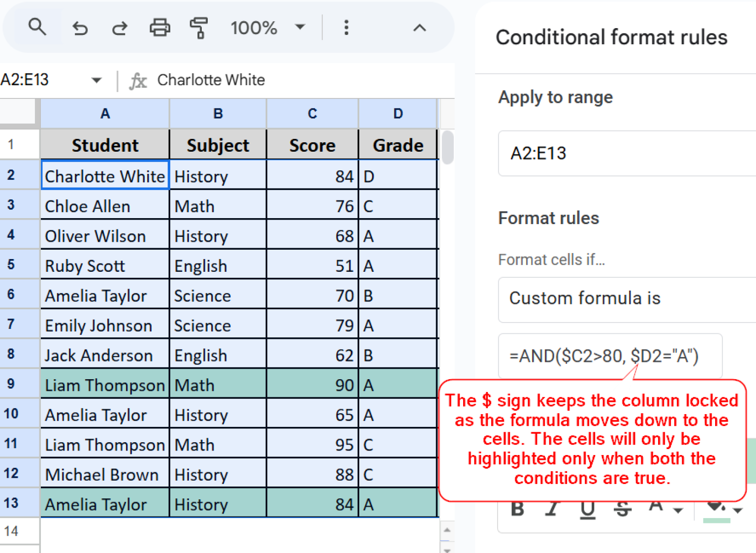Click the Conditional format rules panel title
Image resolution: width=756 pixels, height=553 pixels.
click(x=612, y=36)
